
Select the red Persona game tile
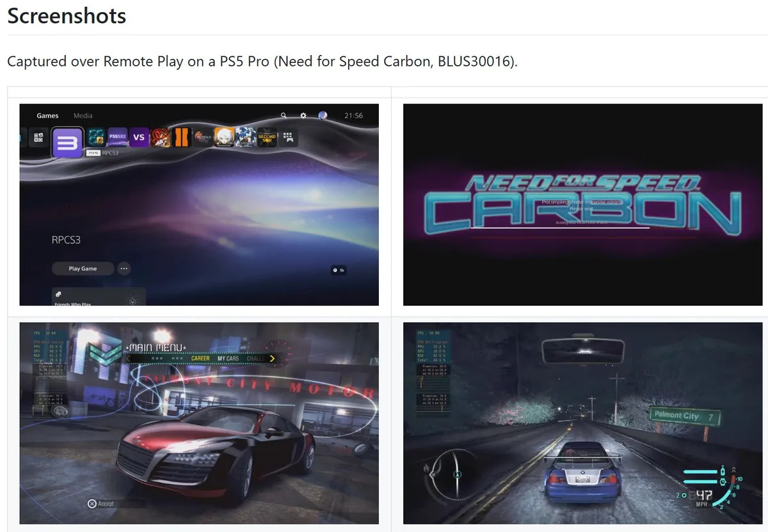(161, 137)
